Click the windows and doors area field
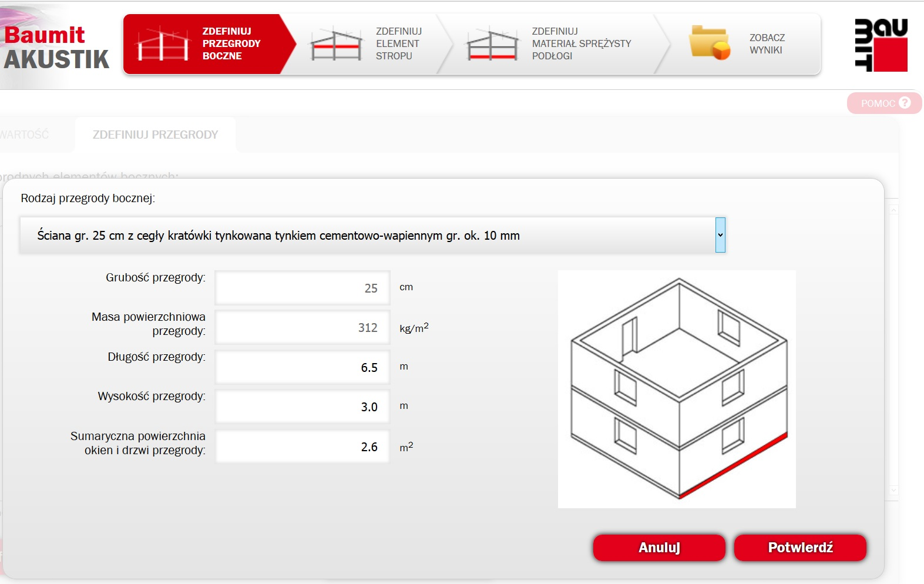The height and width of the screenshot is (584, 924). click(x=303, y=447)
